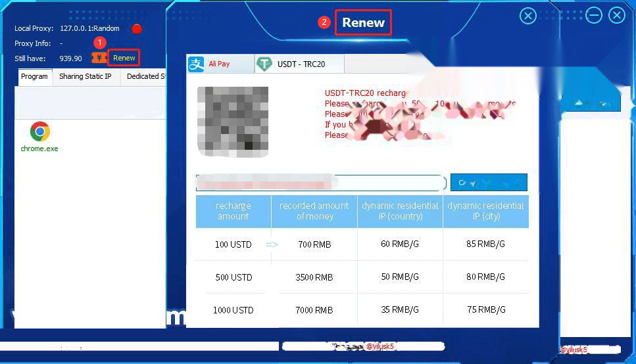Close the Renew dialog
636x364 pixels.
tap(528, 16)
